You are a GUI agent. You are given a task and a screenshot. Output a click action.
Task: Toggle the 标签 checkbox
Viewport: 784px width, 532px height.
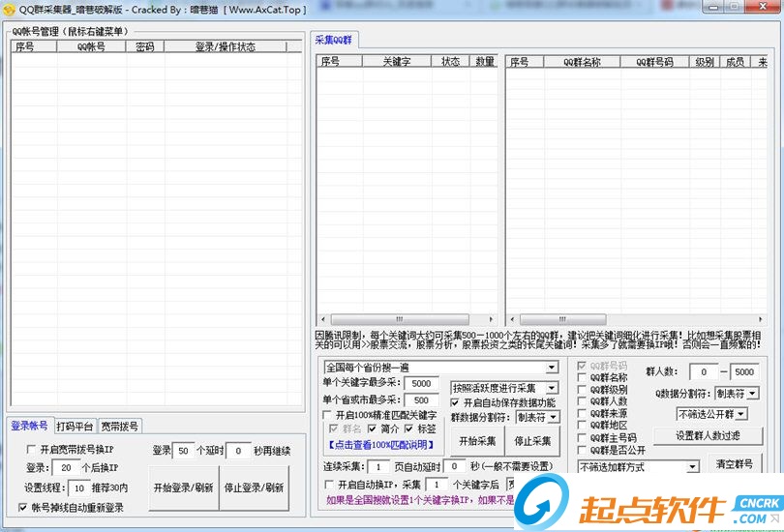click(409, 429)
